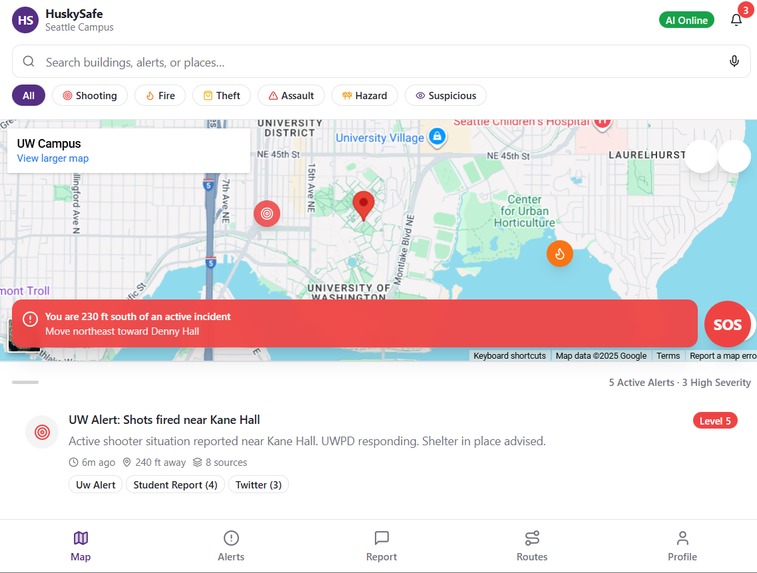The height and width of the screenshot is (573, 757).
Task: Click warning icon in red incident banner
Action: point(30,319)
